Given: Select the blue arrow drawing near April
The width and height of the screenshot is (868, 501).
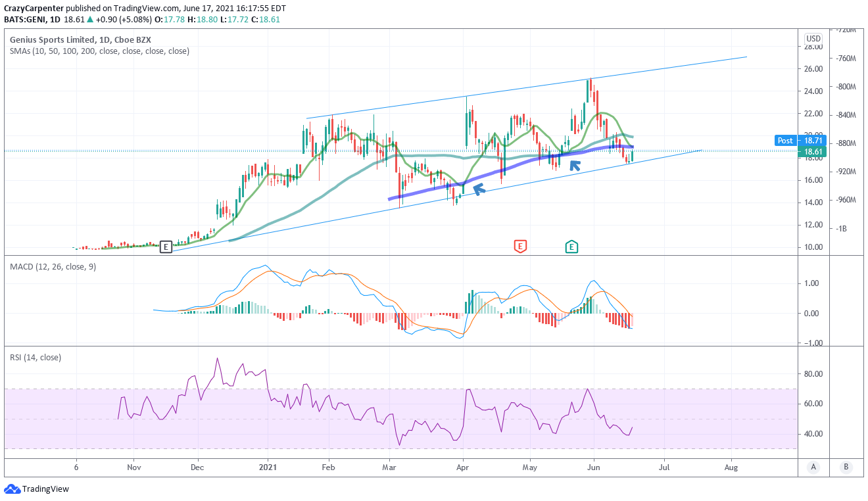Looking at the screenshot, I should tap(479, 190).
